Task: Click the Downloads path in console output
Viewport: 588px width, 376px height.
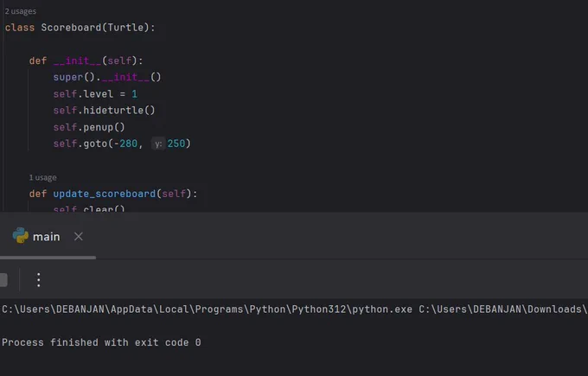Action: (503, 309)
